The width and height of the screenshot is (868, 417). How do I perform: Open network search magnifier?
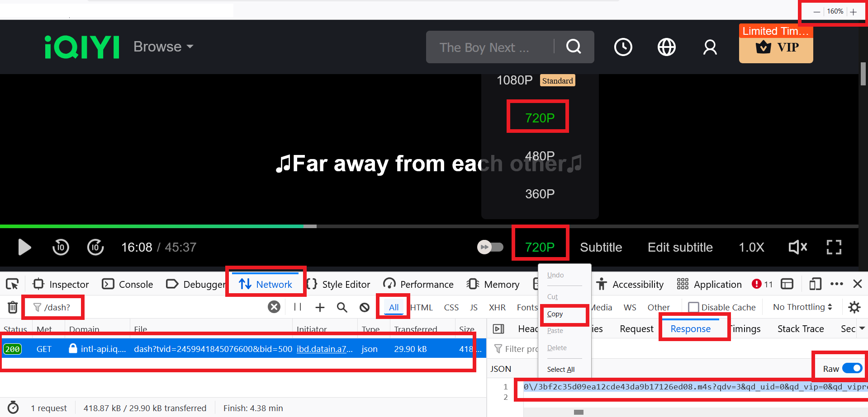tap(342, 307)
